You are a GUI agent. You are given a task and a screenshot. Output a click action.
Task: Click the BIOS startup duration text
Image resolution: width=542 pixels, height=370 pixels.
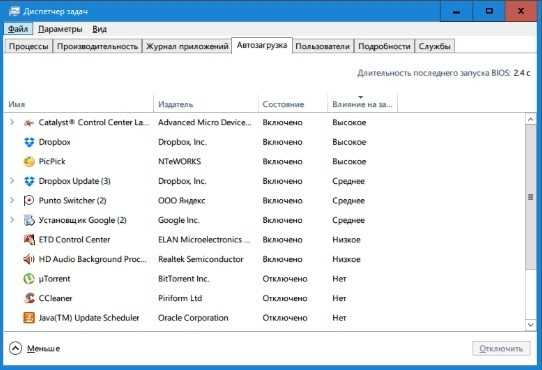tap(444, 73)
